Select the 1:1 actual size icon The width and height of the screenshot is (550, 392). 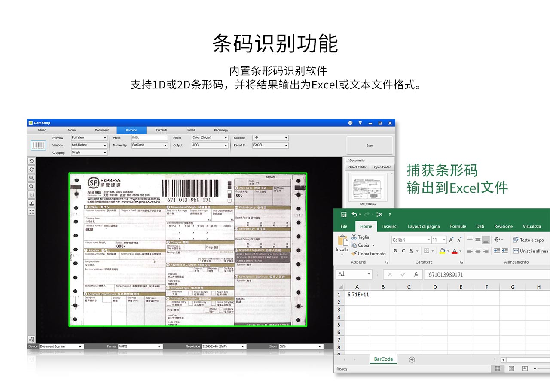click(x=31, y=195)
